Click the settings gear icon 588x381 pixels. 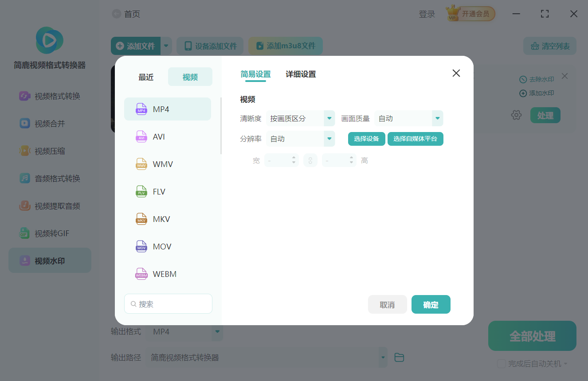(x=516, y=115)
